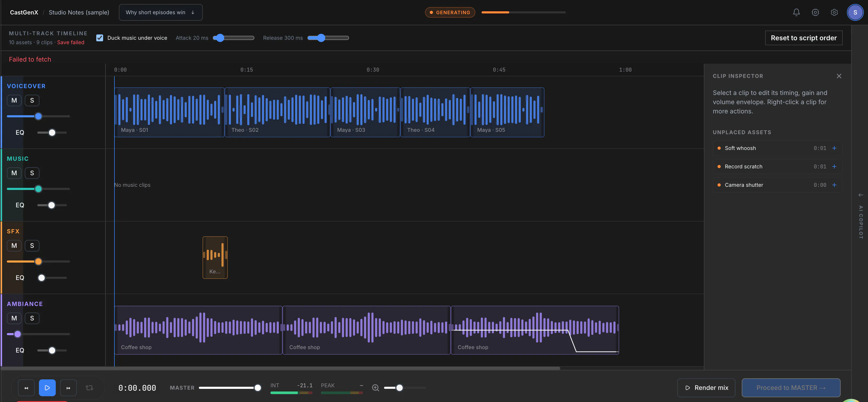The image size is (868, 402).
Task: Click the horizontal timeline scrollbar
Action: (x=280, y=368)
